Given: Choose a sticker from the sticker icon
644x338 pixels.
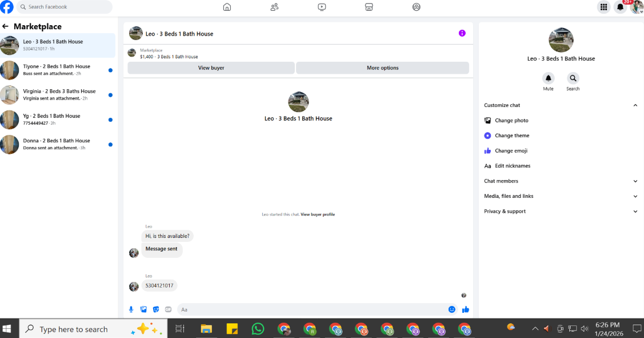Looking at the screenshot, I should pos(156,309).
